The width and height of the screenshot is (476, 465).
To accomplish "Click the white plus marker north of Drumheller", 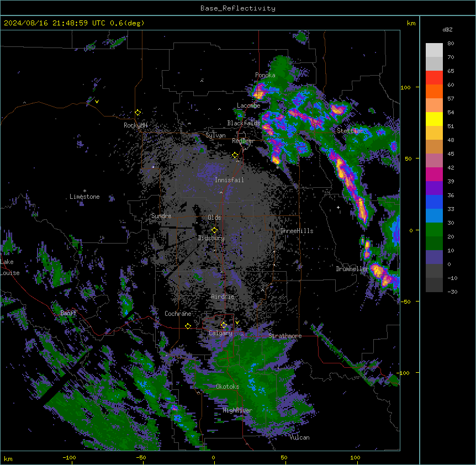I will [338, 207].
